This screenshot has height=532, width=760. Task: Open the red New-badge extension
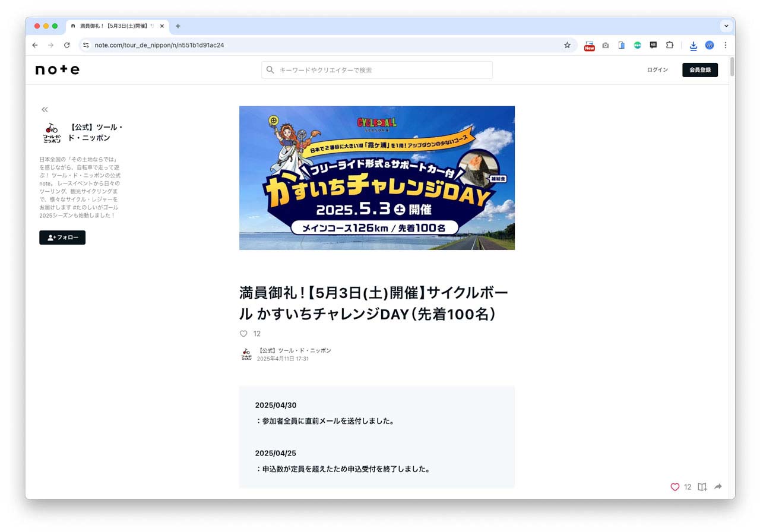coord(589,46)
